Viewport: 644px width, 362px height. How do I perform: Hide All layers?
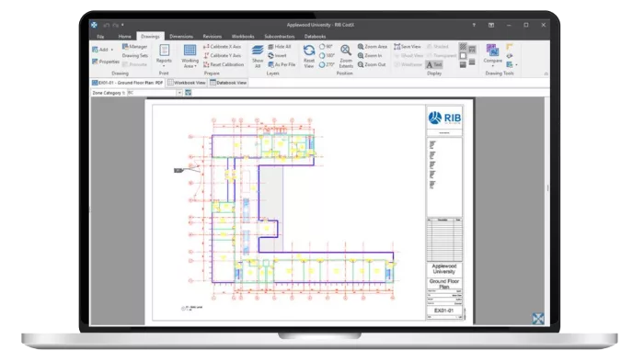pos(280,47)
